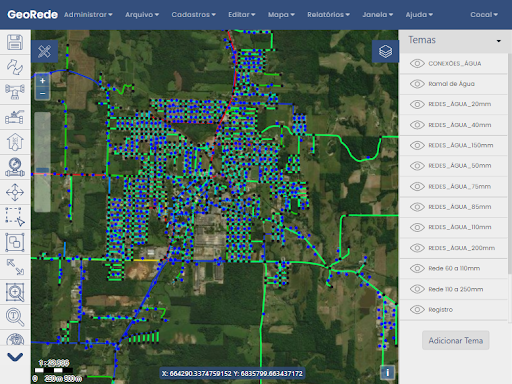Zoom in with the plus button
Image resolution: width=512 pixels, height=384 pixels.
tap(43, 80)
